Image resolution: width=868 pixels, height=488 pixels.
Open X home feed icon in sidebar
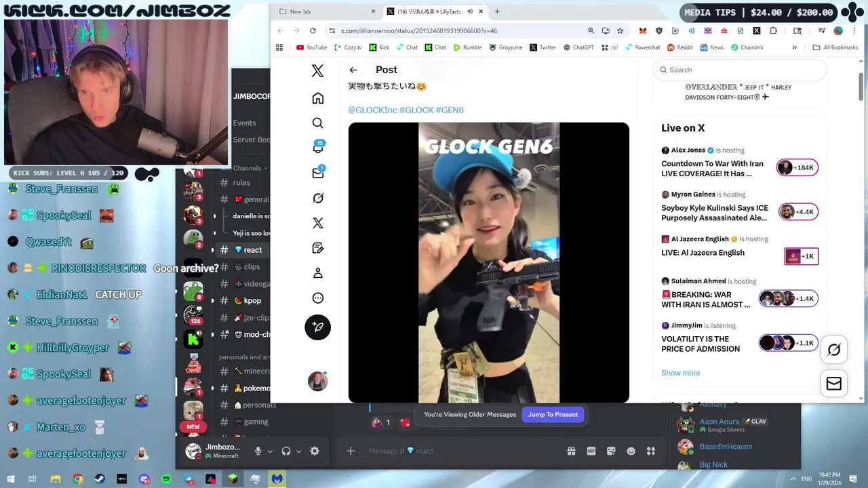tap(317, 98)
